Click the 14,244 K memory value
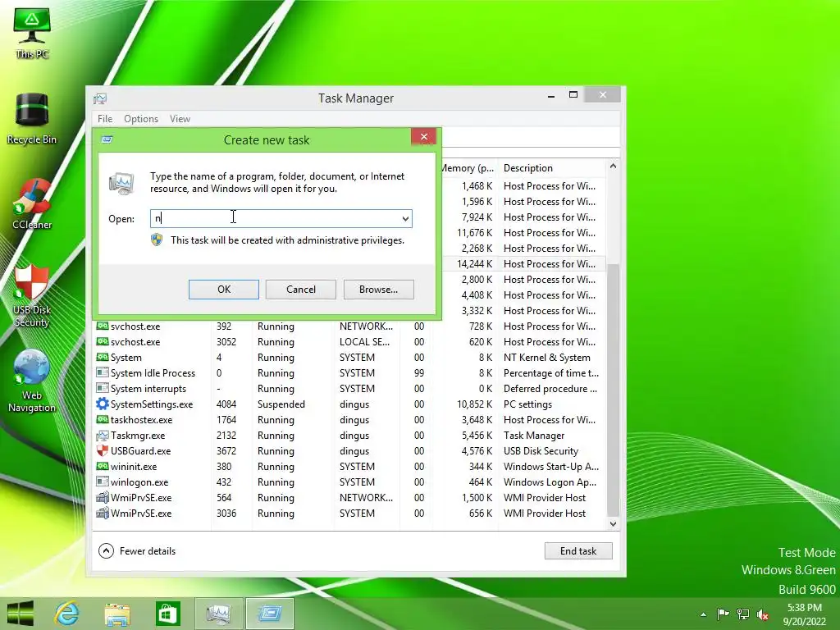Screen dimensions: 840x630 (x=475, y=263)
